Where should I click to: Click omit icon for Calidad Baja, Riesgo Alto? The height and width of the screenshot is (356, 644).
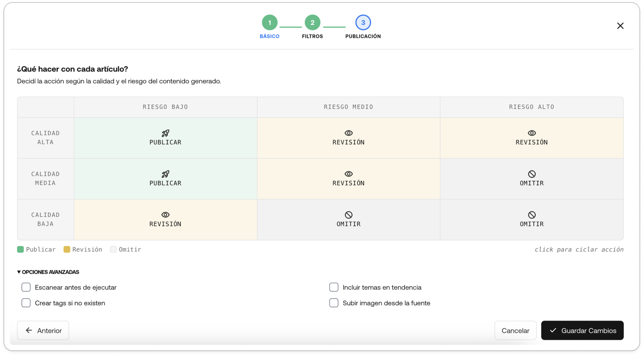532,215
